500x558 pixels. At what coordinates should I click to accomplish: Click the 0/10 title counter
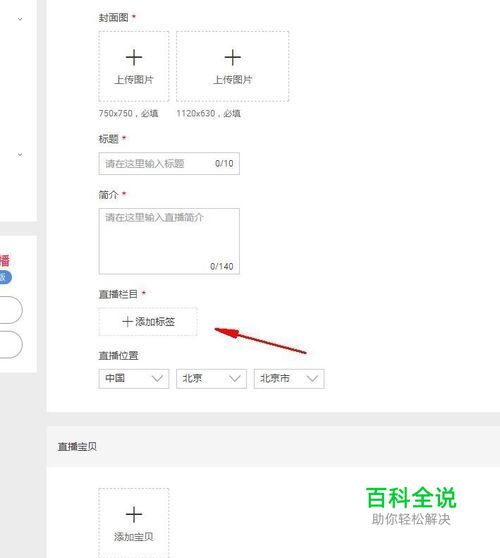click(x=224, y=163)
